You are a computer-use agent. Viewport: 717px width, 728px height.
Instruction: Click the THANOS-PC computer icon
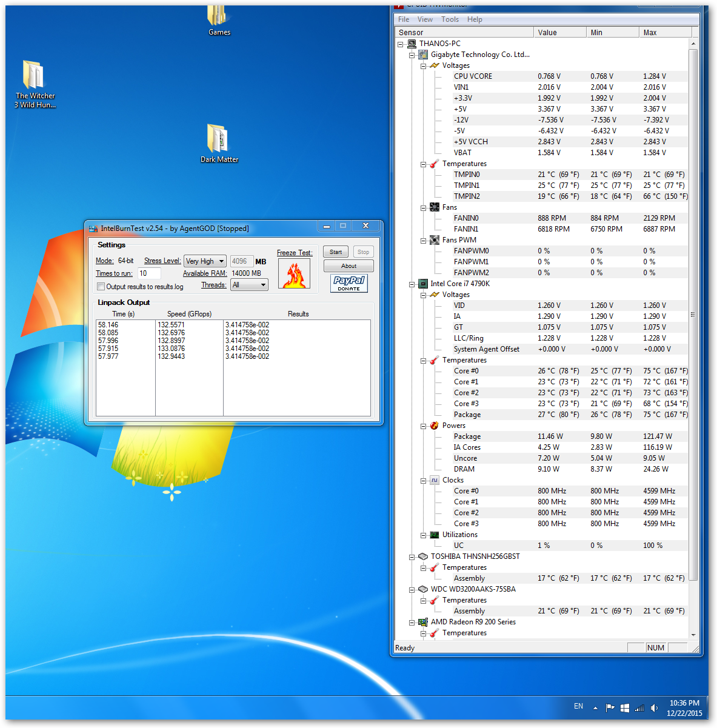(412, 44)
